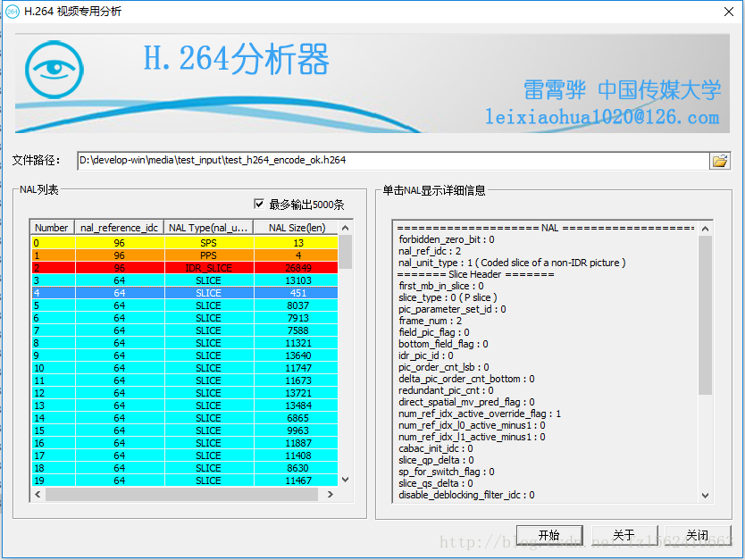
Task: Select the red IDR_SLICE row 2
Action: 185,268
